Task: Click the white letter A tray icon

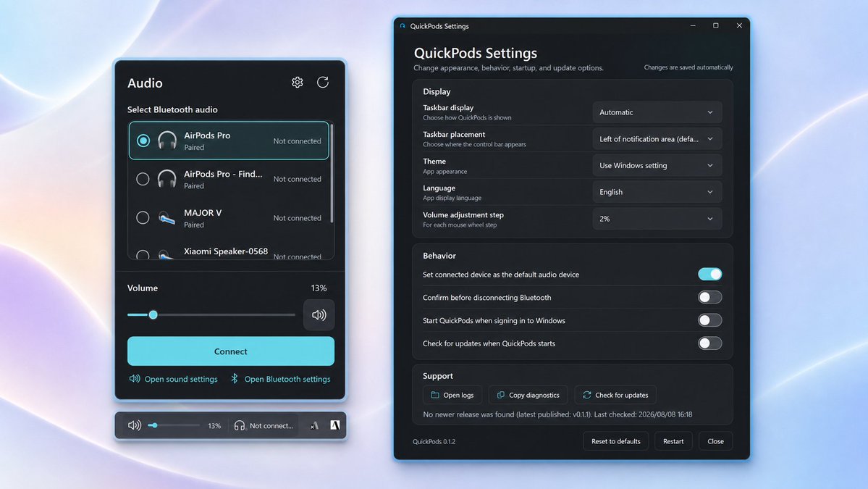Action: click(335, 425)
